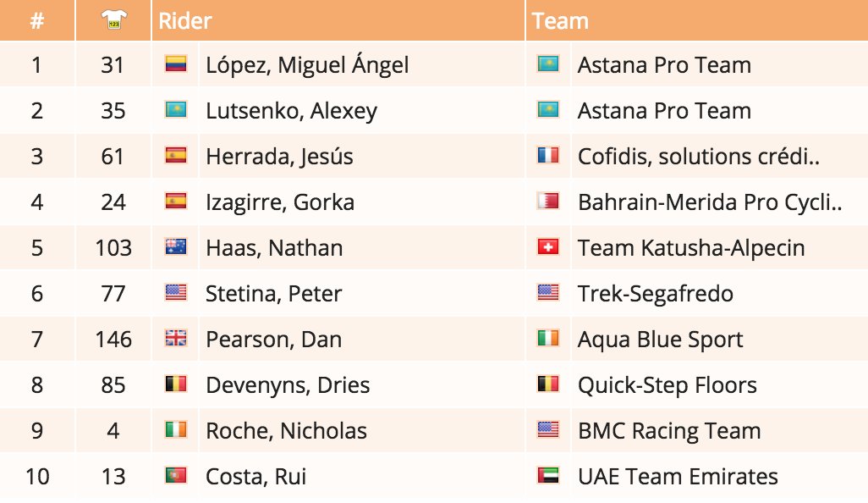Click Portuguese flag beside Costa, Rui
Image resolution: width=868 pixels, height=503 pixels.
(x=176, y=475)
